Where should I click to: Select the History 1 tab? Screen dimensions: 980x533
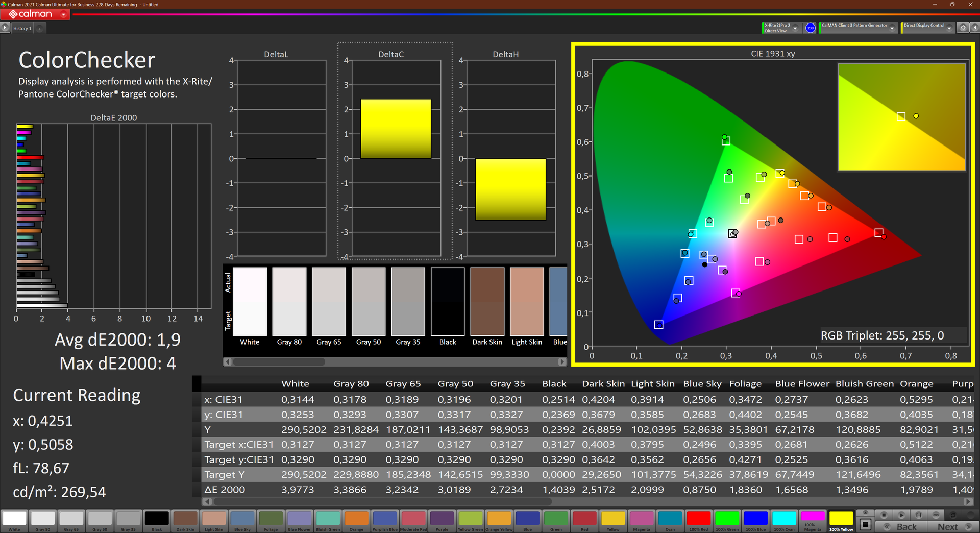[x=22, y=29]
